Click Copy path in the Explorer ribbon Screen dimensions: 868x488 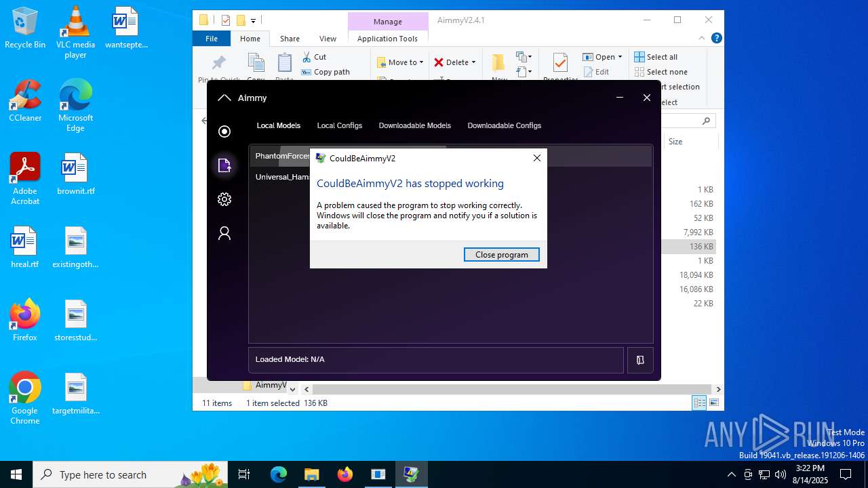coord(326,72)
